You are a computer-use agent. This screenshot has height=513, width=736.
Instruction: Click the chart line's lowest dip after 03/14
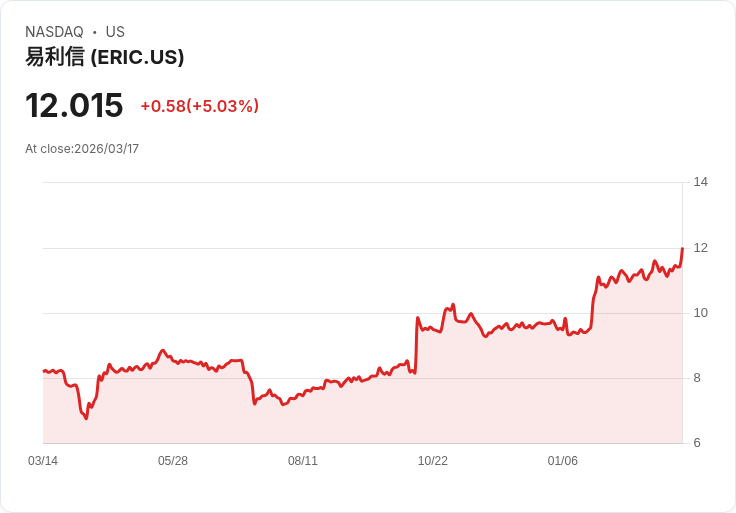(x=86, y=418)
